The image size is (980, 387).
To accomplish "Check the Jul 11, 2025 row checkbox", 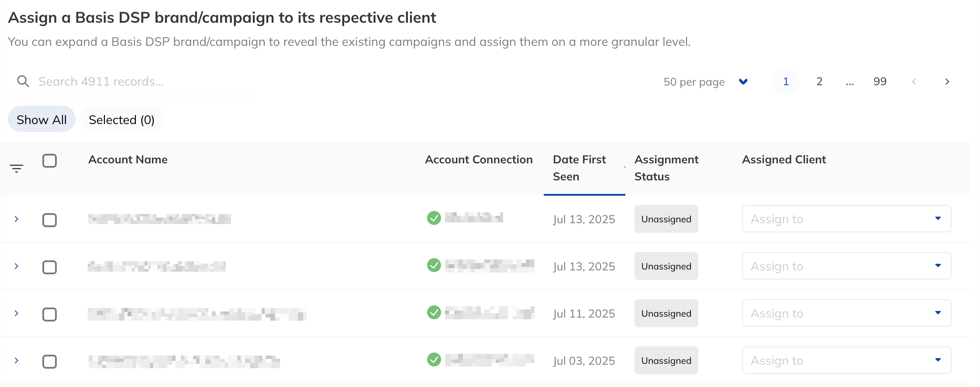I will pyautogui.click(x=49, y=314).
